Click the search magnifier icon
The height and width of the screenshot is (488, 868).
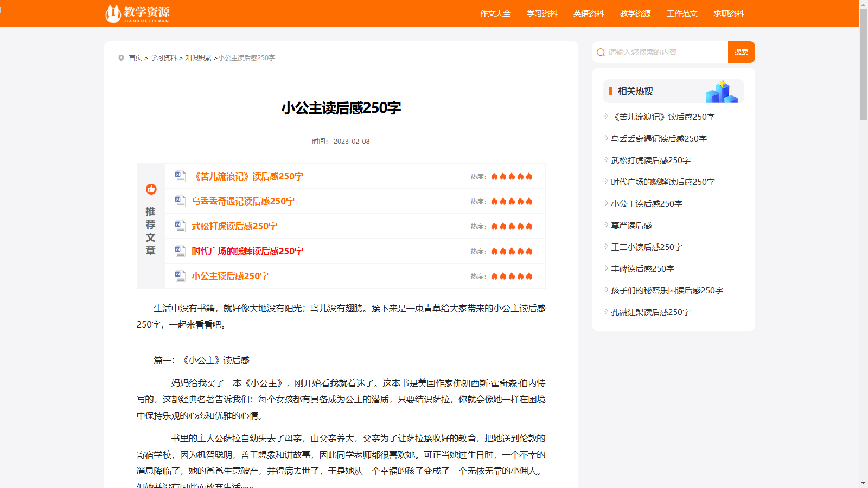tap(601, 53)
